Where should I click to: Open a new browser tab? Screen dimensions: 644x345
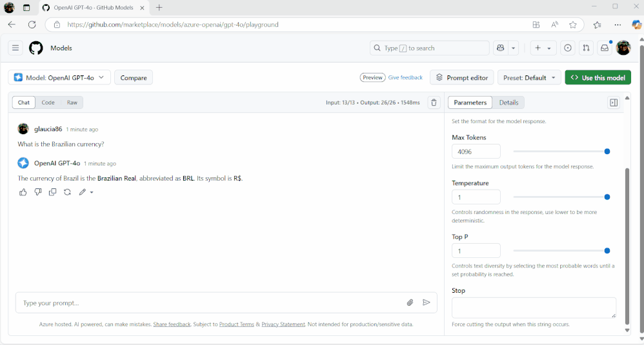(x=159, y=7)
